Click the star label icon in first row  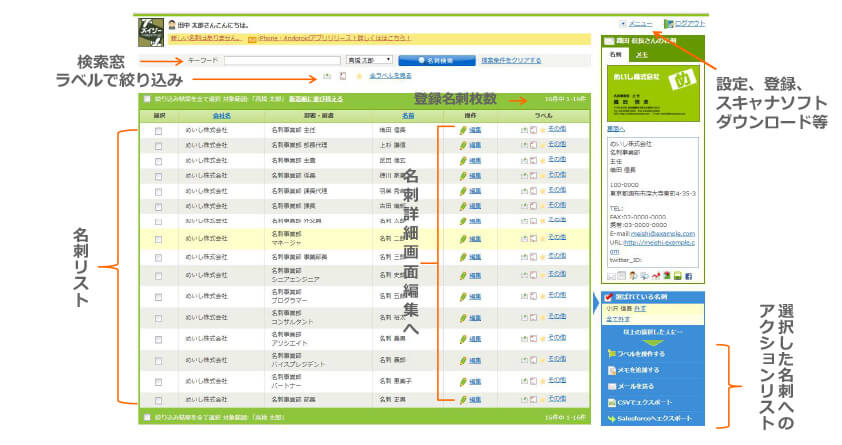[x=541, y=130]
